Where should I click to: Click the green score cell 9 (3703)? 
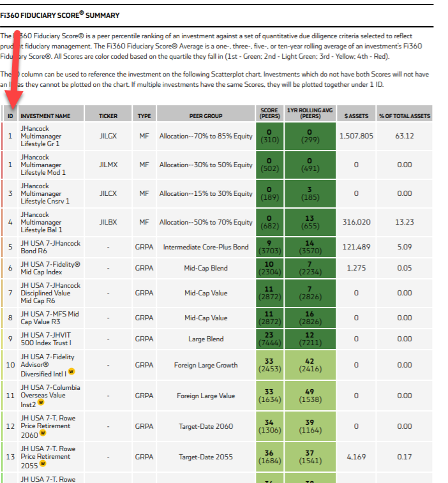(269, 247)
